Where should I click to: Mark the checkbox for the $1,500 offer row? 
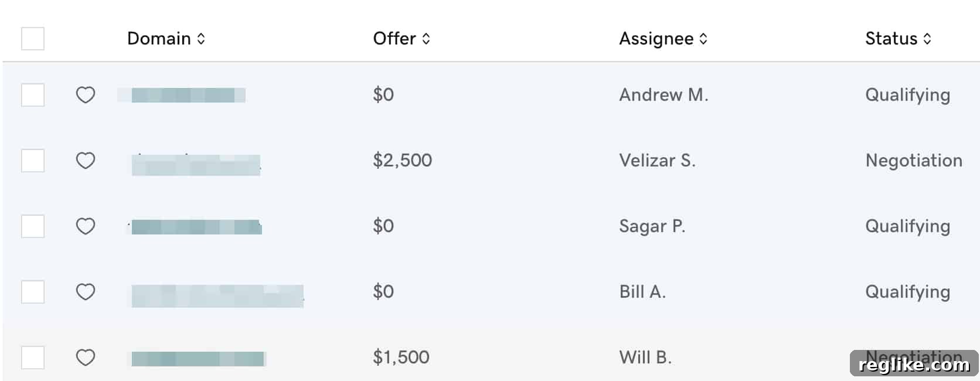[x=33, y=358]
